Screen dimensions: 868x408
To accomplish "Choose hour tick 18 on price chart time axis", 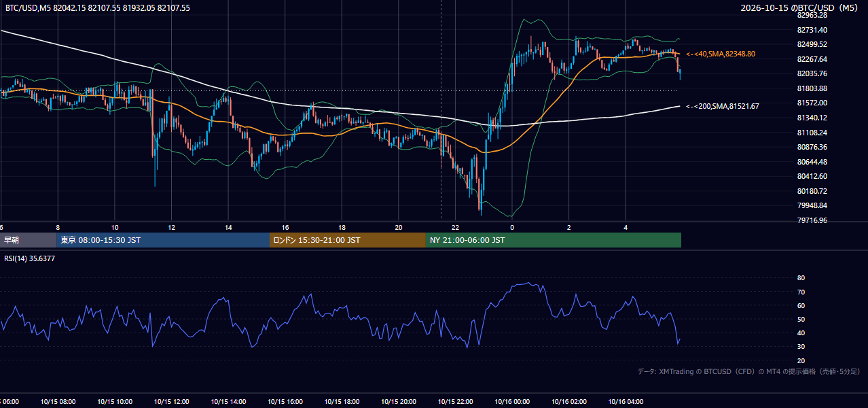I will point(342,228).
